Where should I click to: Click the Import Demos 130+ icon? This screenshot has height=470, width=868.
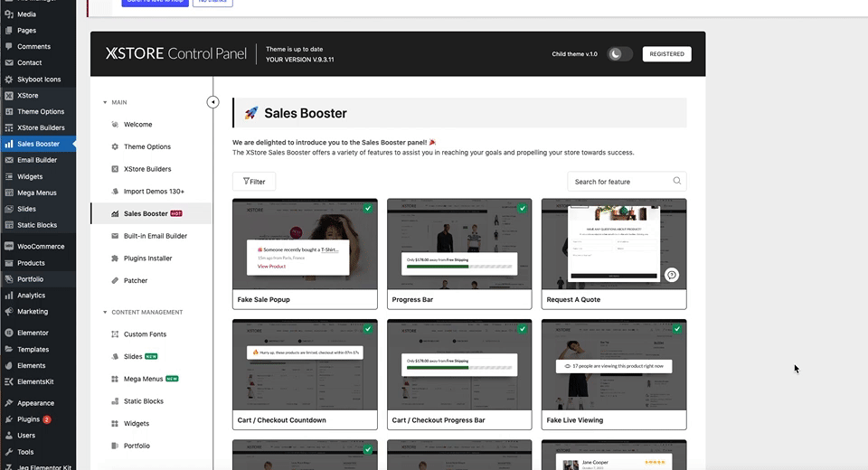[115, 191]
